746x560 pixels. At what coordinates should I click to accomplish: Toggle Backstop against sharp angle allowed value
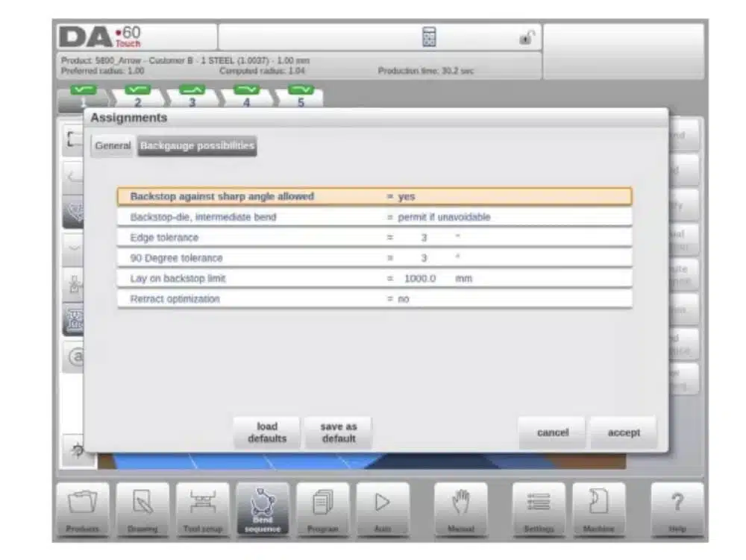(407, 197)
